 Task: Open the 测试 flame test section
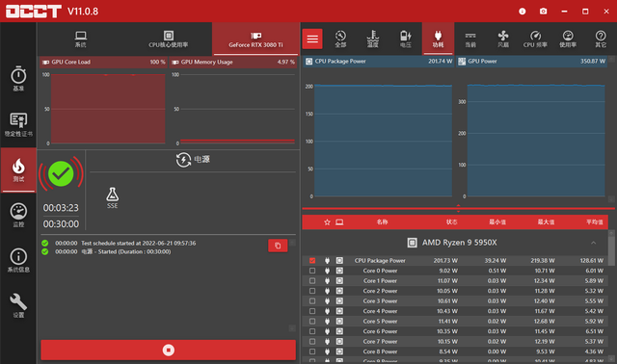tap(18, 169)
